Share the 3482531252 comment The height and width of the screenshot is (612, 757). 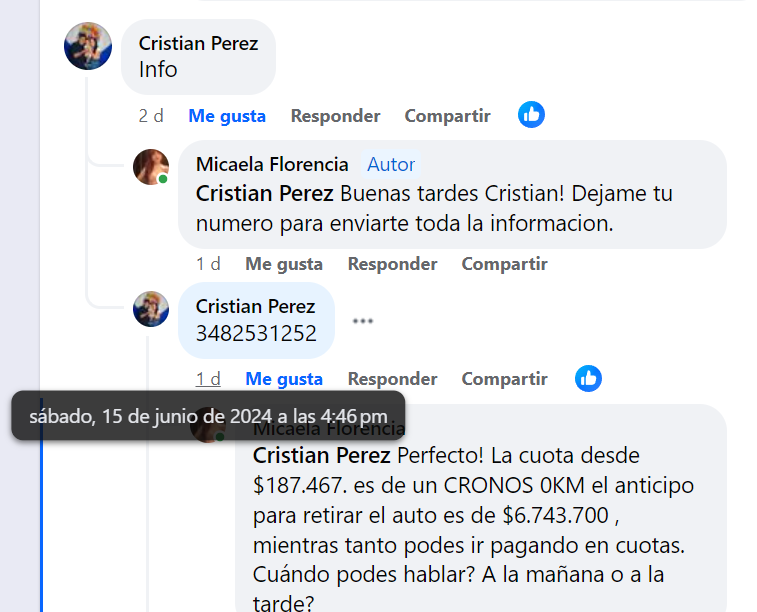(504, 379)
